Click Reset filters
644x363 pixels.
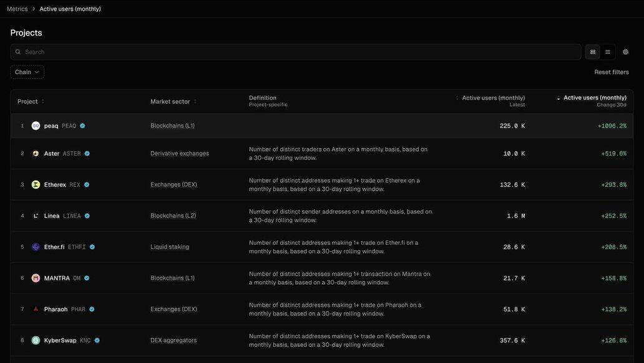pyautogui.click(x=611, y=72)
